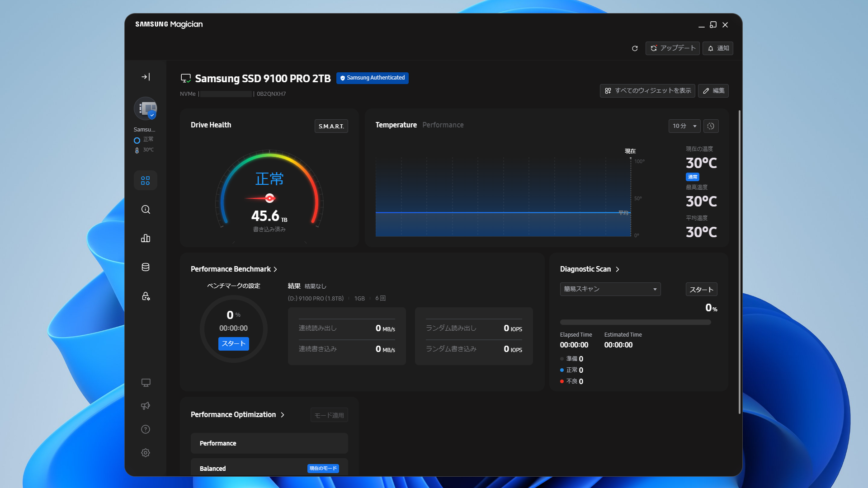The width and height of the screenshot is (868, 488).
Task: Open the dashboard widgets view icon
Action: pyautogui.click(x=145, y=180)
